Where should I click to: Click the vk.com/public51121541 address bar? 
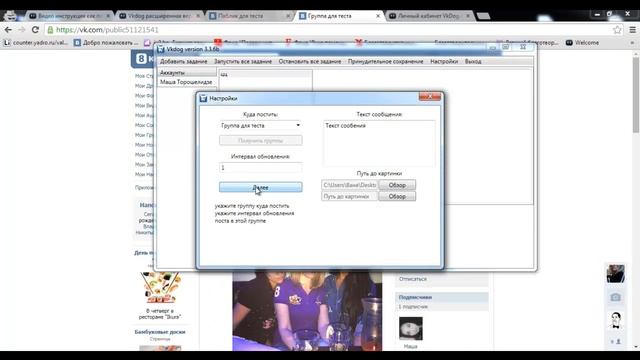coord(327,30)
